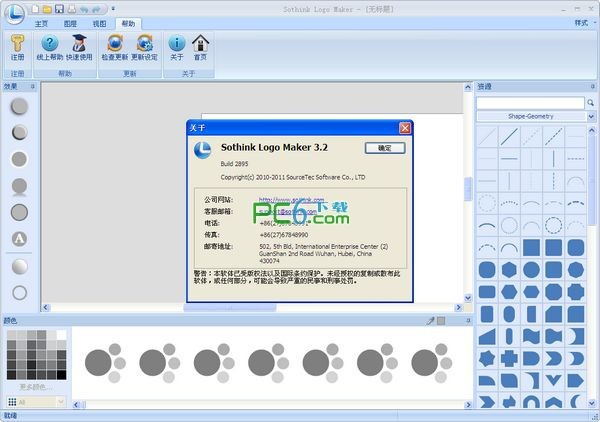Insert the right-pointing pentagon arrow shape
600x422 pixels.
pyautogui.click(x=576, y=381)
